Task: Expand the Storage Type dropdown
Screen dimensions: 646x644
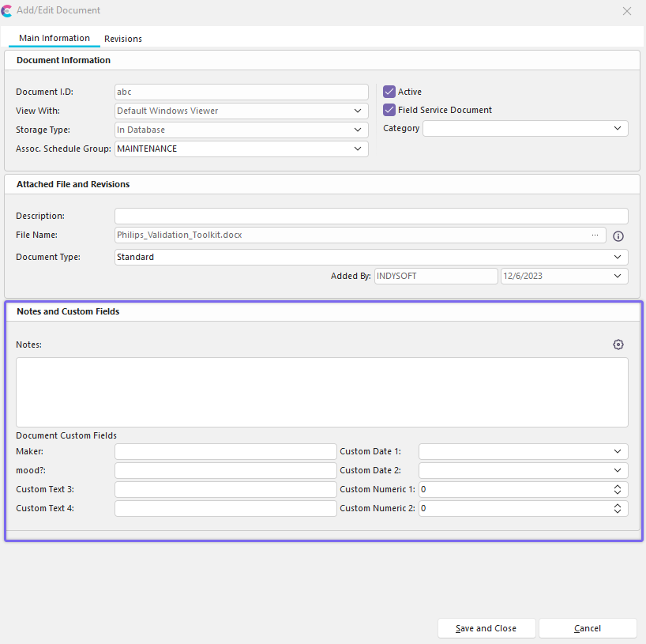Action: tap(358, 130)
